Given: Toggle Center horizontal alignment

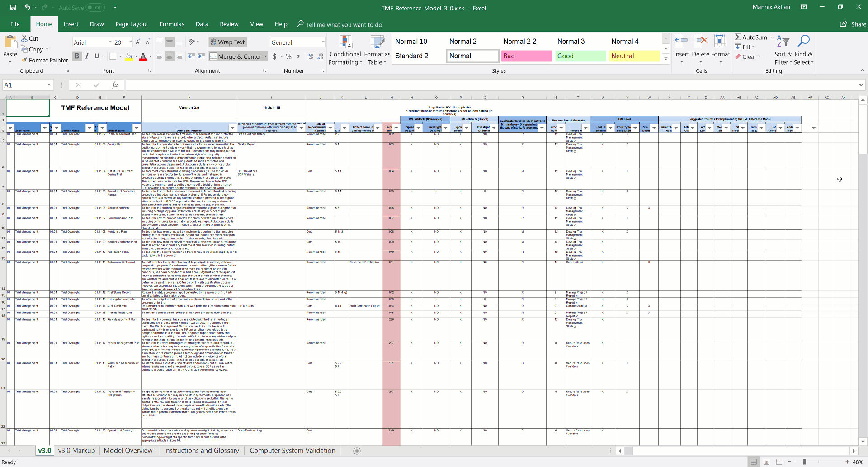Looking at the screenshot, I should 170,56.
